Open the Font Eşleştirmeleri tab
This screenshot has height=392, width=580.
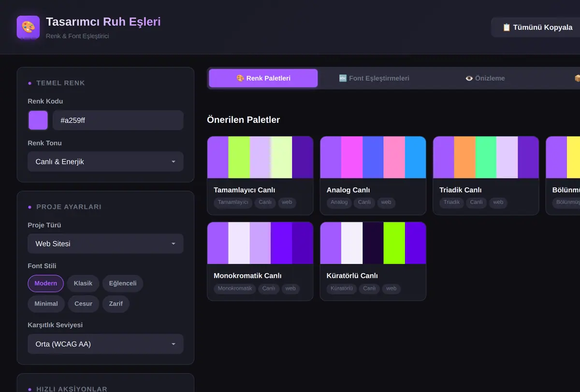pyautogui.click(x=374, y=78)
